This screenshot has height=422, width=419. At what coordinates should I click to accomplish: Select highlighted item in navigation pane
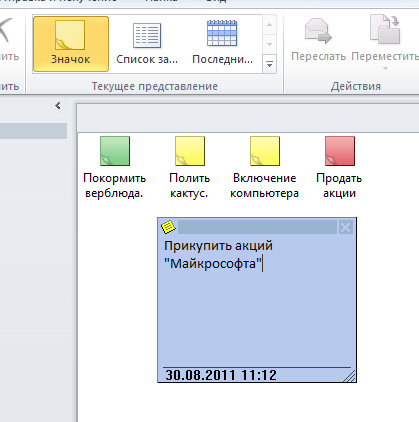click(x=33, y=131)
